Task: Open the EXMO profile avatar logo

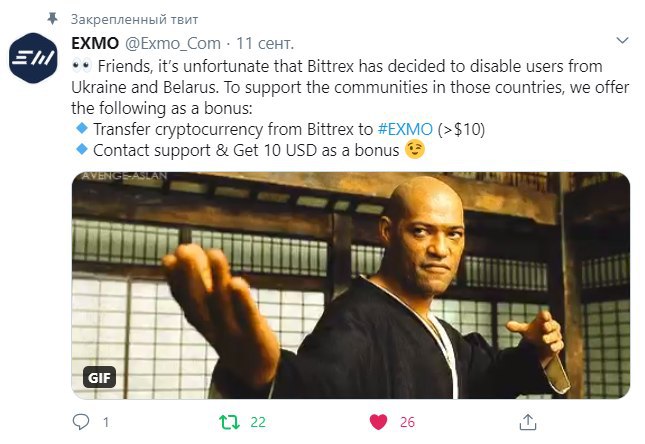Action: [33, 58]
